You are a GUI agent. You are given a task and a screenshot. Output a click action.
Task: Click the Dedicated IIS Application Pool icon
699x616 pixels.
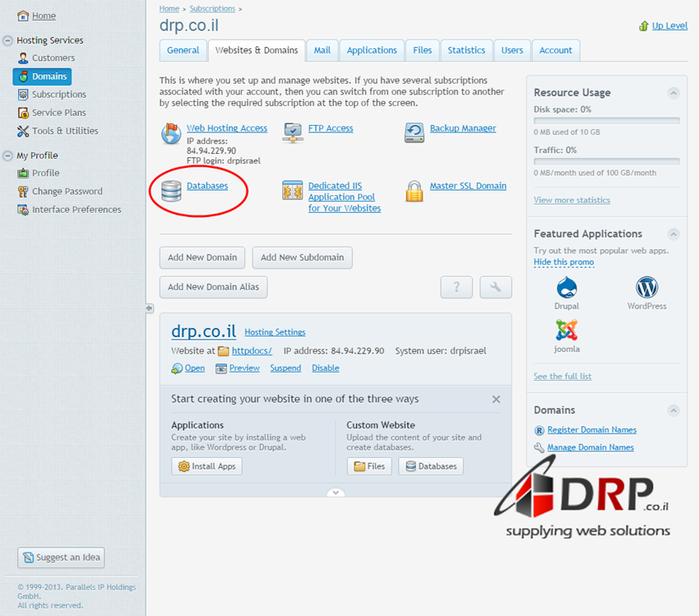(x=293, y=191)
